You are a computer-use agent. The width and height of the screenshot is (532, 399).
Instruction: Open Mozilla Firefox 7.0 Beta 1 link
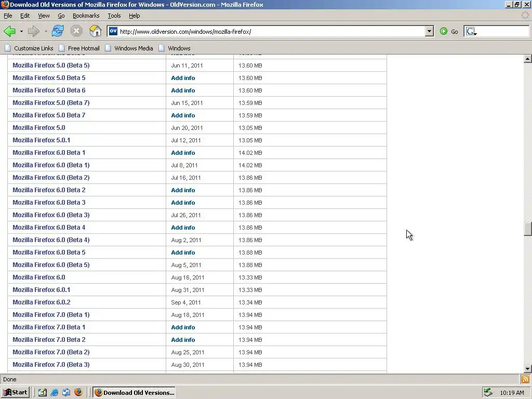click(49, 327)
